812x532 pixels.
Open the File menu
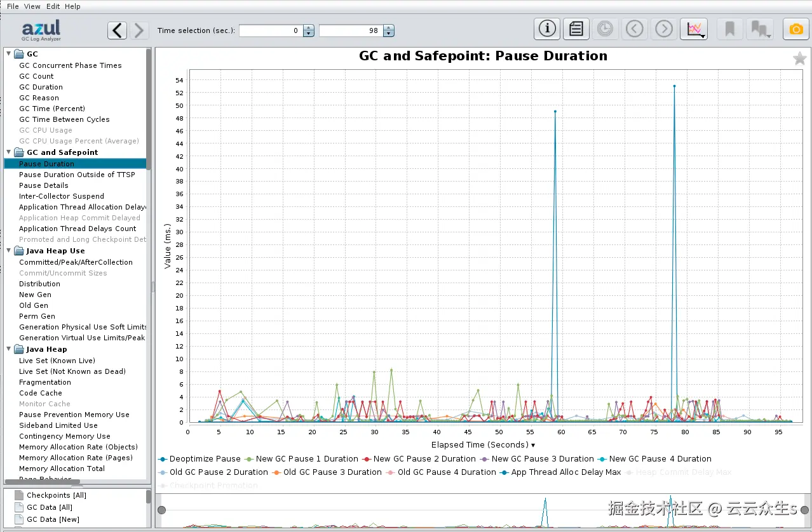tap(13, 6)
